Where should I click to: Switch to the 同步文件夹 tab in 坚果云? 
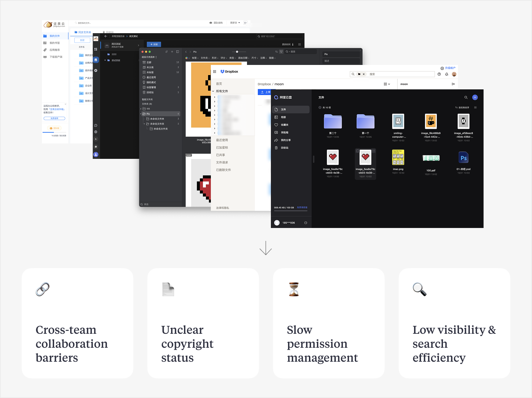pos(83,32)
